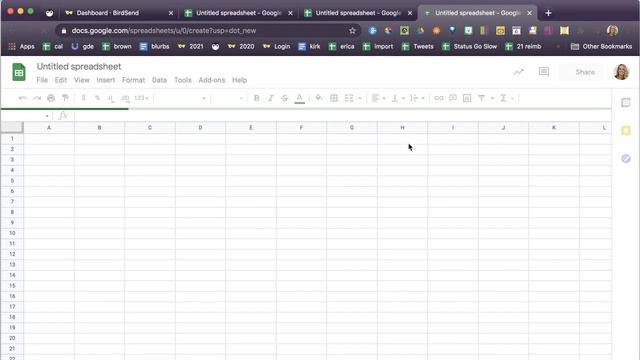Open the Help menu

point(240,80)
